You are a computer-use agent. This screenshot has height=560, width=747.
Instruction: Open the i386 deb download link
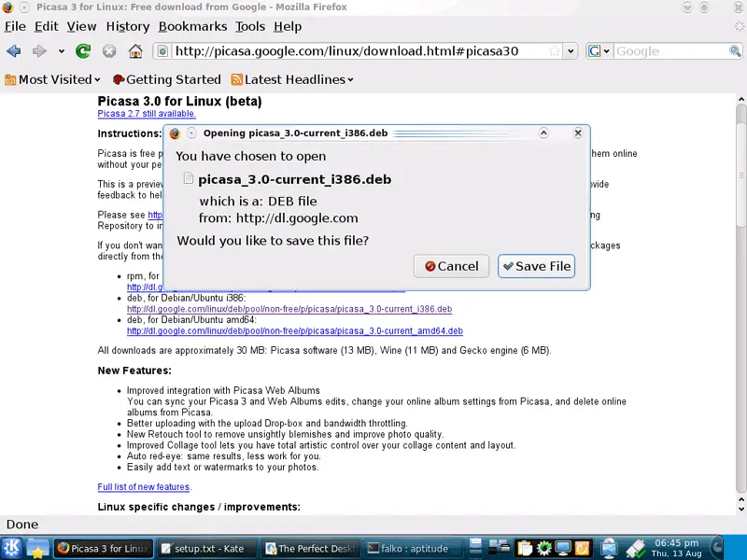(289, 309)
